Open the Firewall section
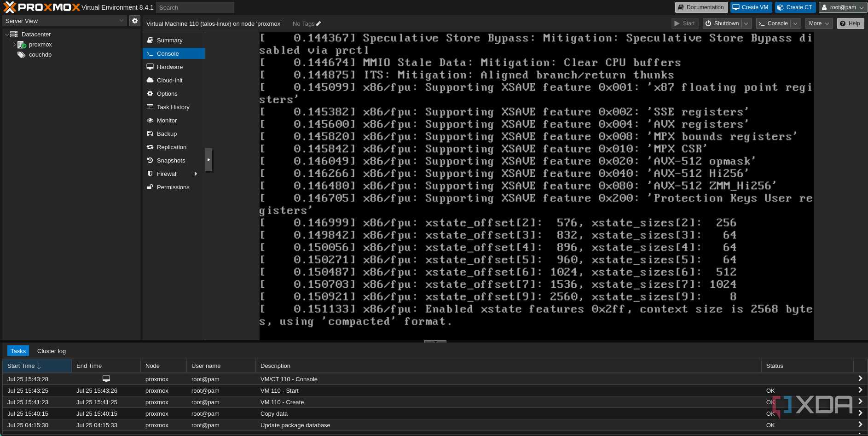Image resolution: width=868 pixels, height=436 pixels. click(x=174, y=174)
